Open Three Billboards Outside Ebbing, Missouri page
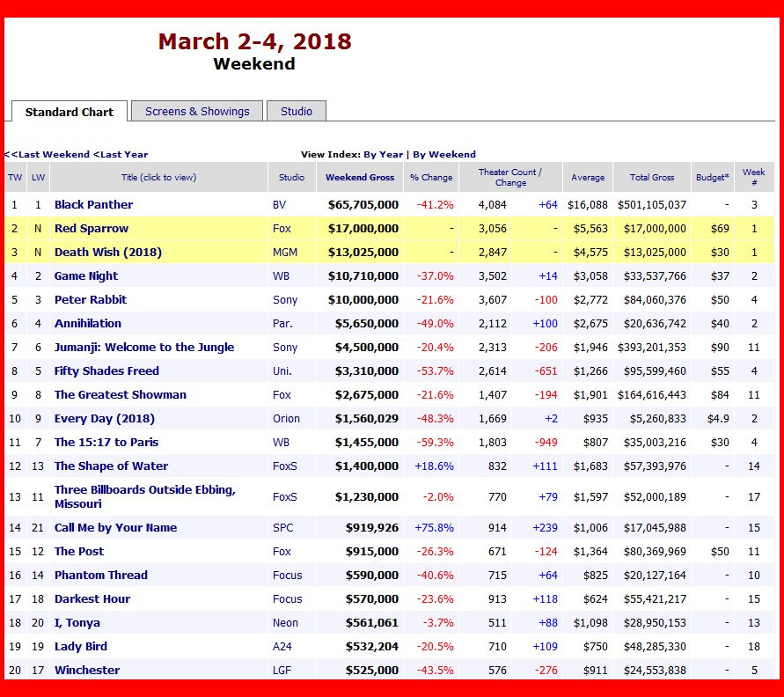This screenshot has width=784, height=697. pos(145,496)
